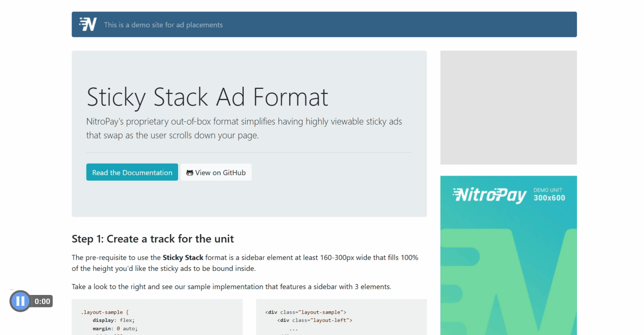Screen dimensions: 644x335
Task: Click the 'margin: 0 auto;' code line
Action: point(115,328)
